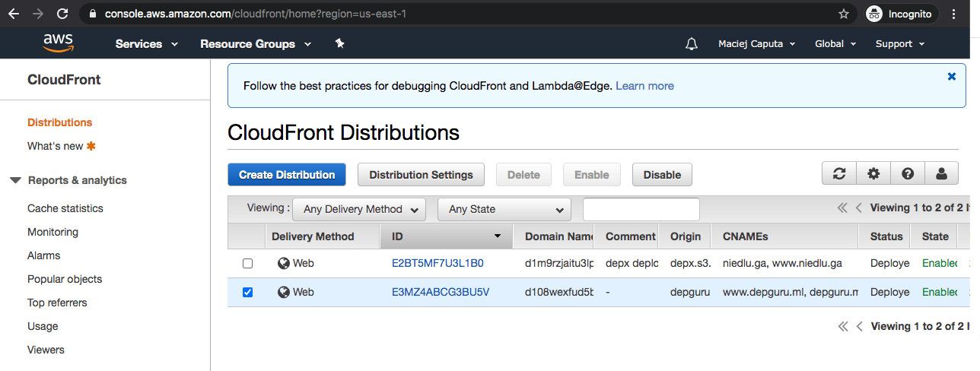Viewport: 980px width, 371px height.
Task: Refresh the distributions list
Action: 839,174
